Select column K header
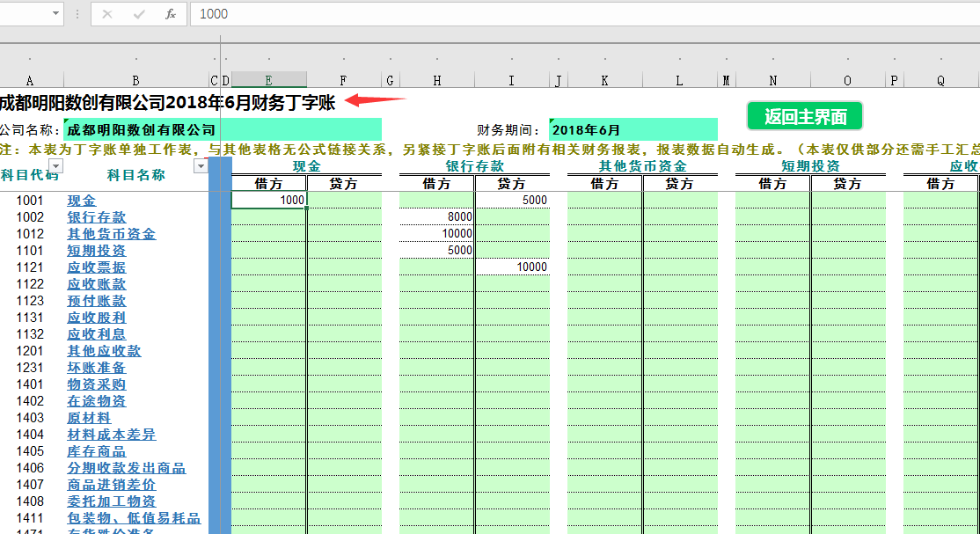This screenshot has height=534, width=980. click(604, 81)
